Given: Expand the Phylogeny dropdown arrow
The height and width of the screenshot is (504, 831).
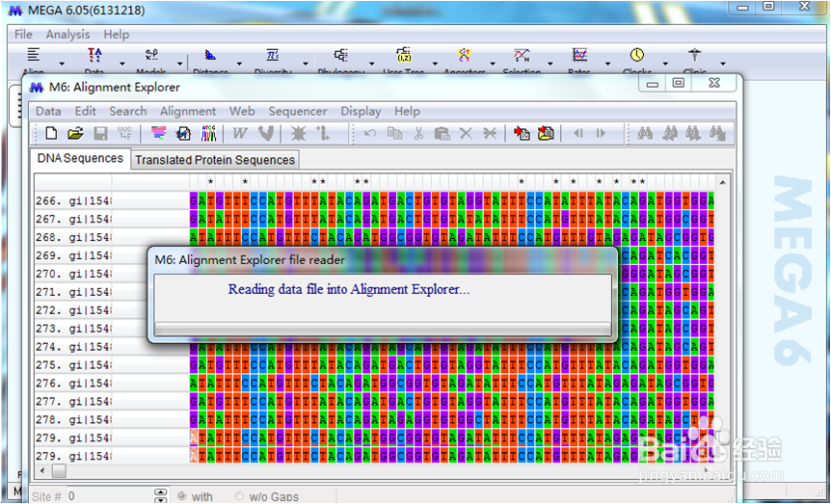Looking at the screenshot, I should click(x=371, y=64).
